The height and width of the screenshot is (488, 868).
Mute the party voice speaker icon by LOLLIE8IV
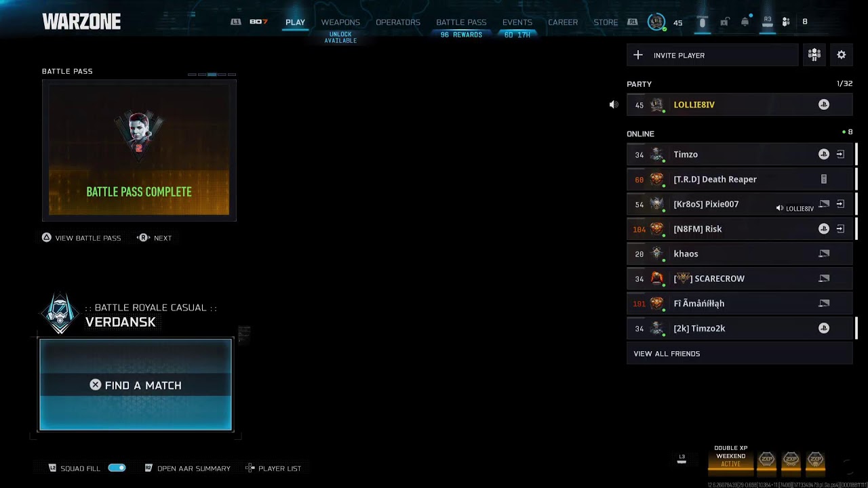pyautogui.click(x=614, y=104)
